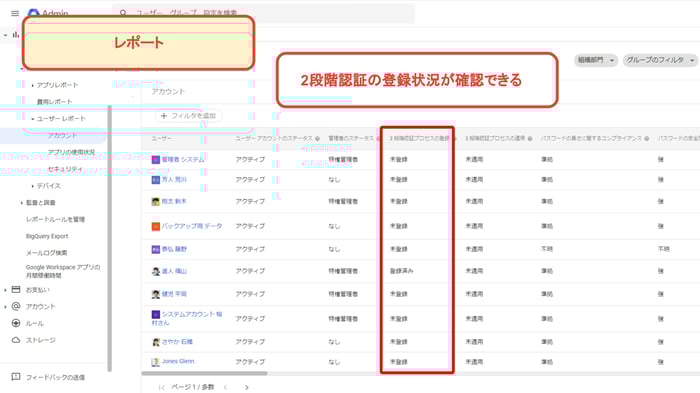
Task: Open レポートルールを管理
Action: coord(55,219)
